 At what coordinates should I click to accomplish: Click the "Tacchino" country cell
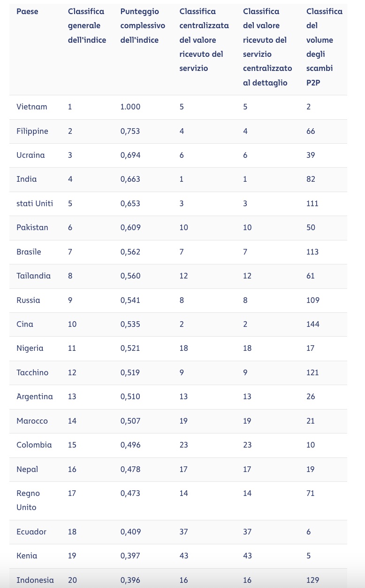click(x=32, y=372)
